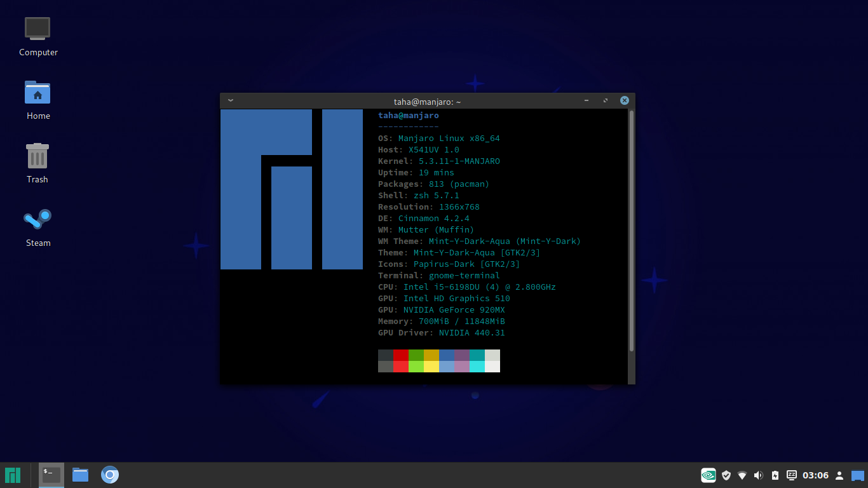Viewport: 868px width, 488px height.
Task: Click the Shell: zsh 5.7.1 line
Action: pos(419,195)
